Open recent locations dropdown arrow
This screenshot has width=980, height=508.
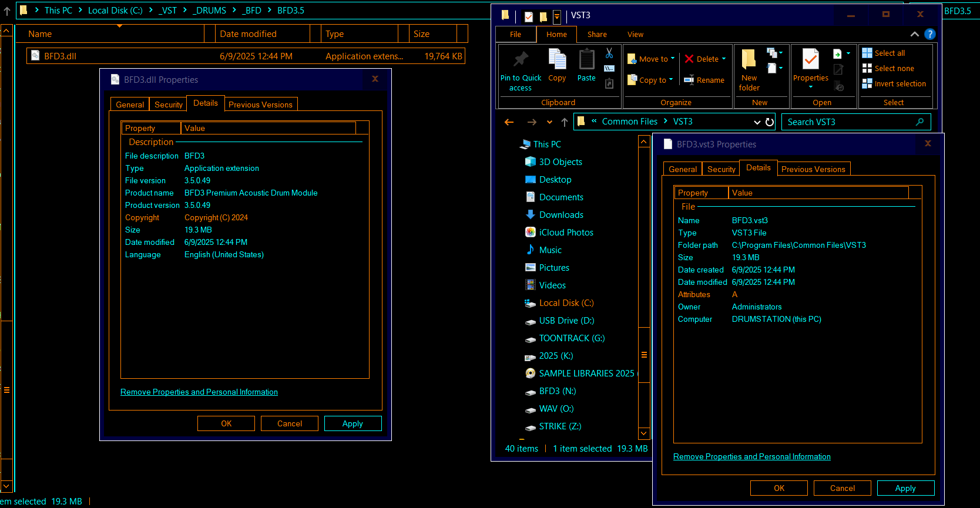pyautogui.click(x=549, y=122)
